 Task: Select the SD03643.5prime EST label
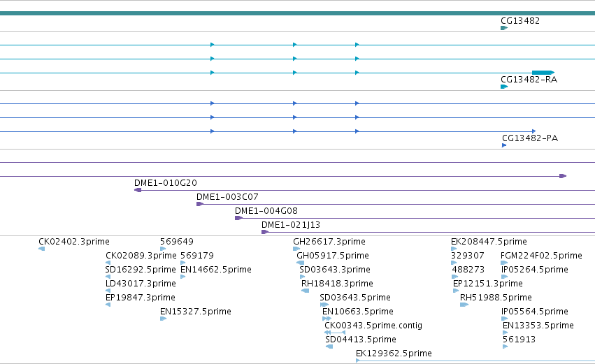point(354,298)
